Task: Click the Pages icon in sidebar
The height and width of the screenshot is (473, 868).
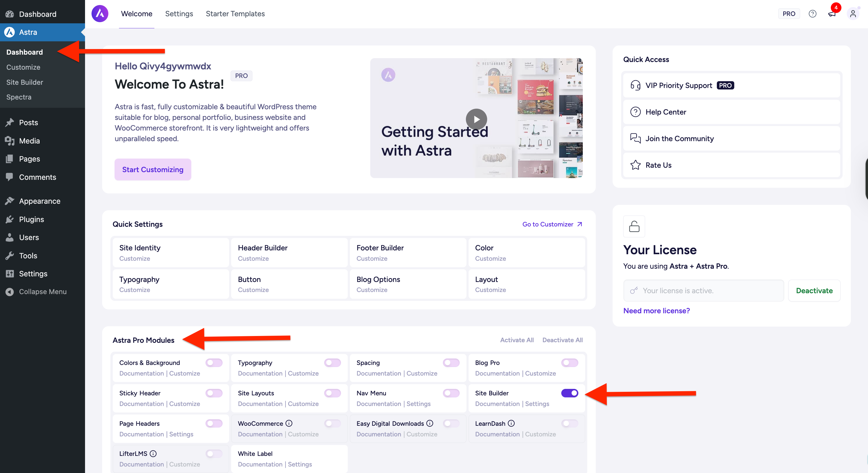Action: point(9,159)
